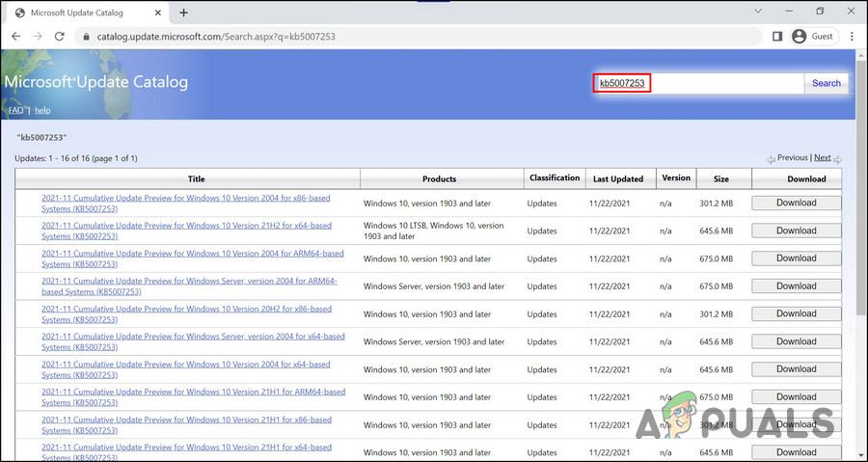Viewport: 868px width, 462px height.
Task: Sort by the Classification column header
Action: click(x=555, y=177)
